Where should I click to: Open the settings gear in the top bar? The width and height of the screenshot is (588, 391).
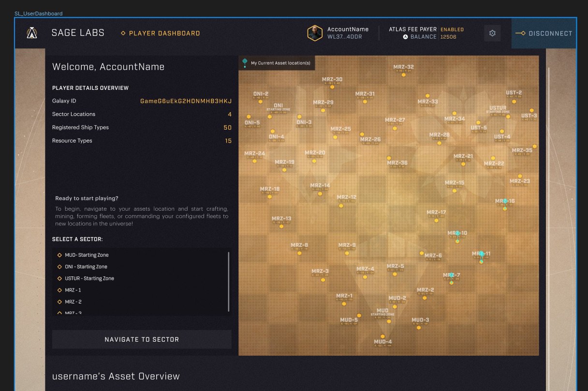click(x=492, y=33)
